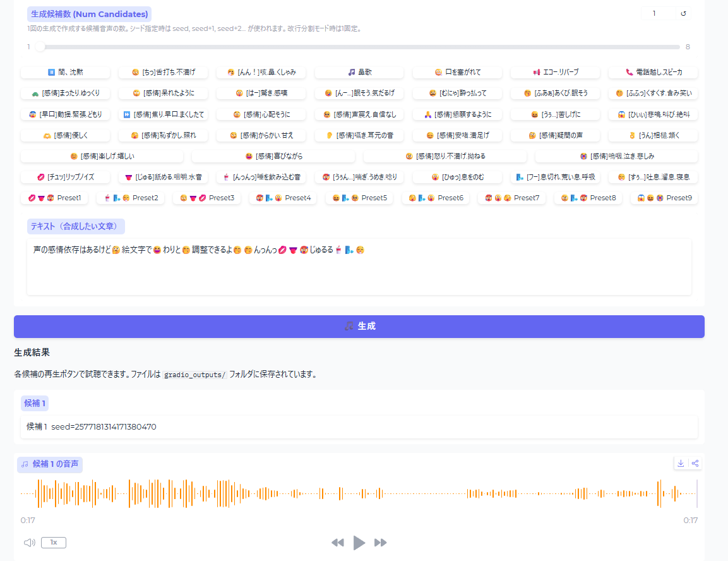Screen dimensions: 728x561
Task: Skip forward in the audio player
Action: click(381, 543)
